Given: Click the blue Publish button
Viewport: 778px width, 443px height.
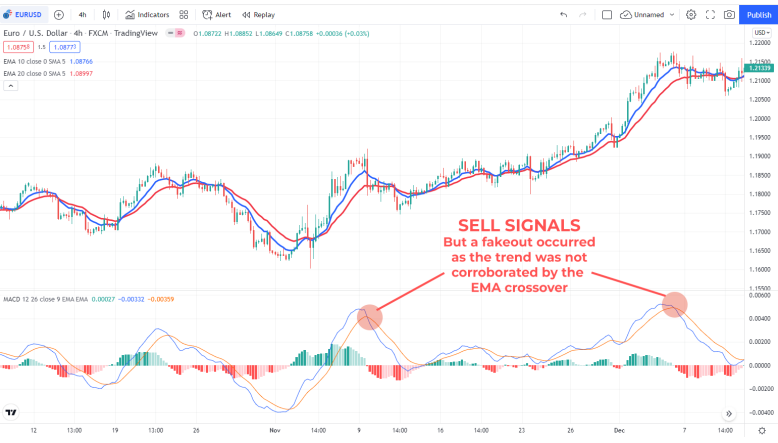Looking at the screenshot, I should pyautogui.click(x=760, y=15).
